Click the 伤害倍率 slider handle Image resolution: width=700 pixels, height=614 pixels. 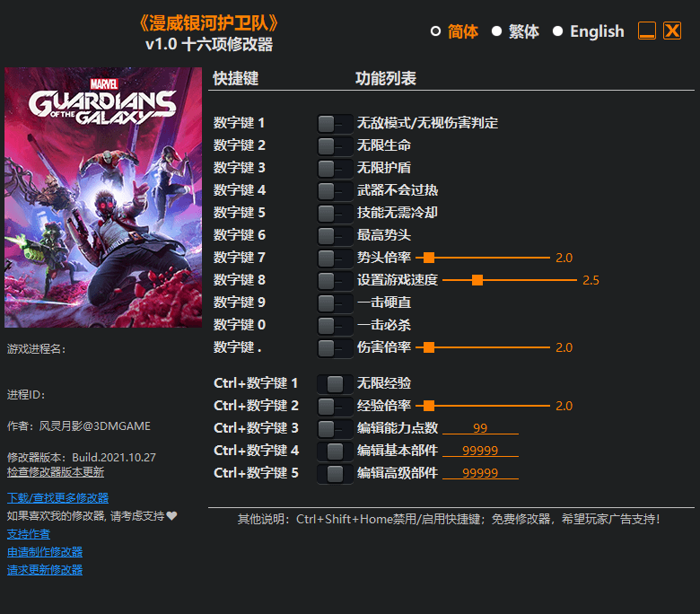429,347
